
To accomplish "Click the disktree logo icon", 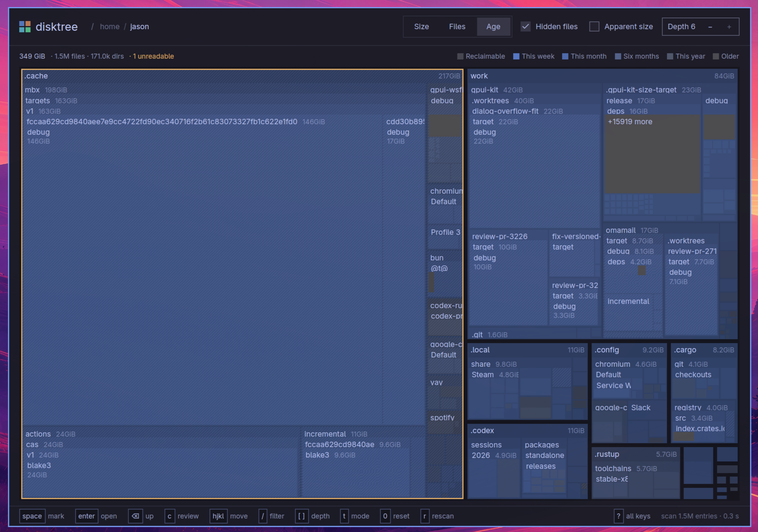I will (x=25, y=27).
